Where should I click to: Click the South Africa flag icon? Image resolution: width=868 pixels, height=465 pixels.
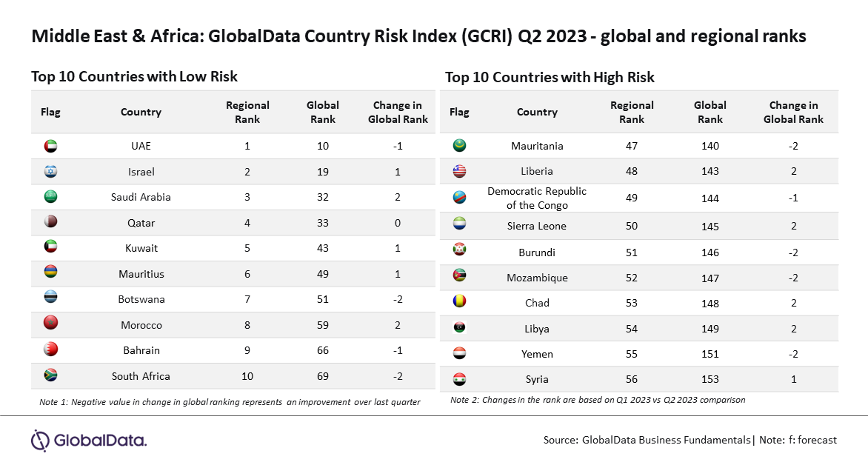coord(50,375)
